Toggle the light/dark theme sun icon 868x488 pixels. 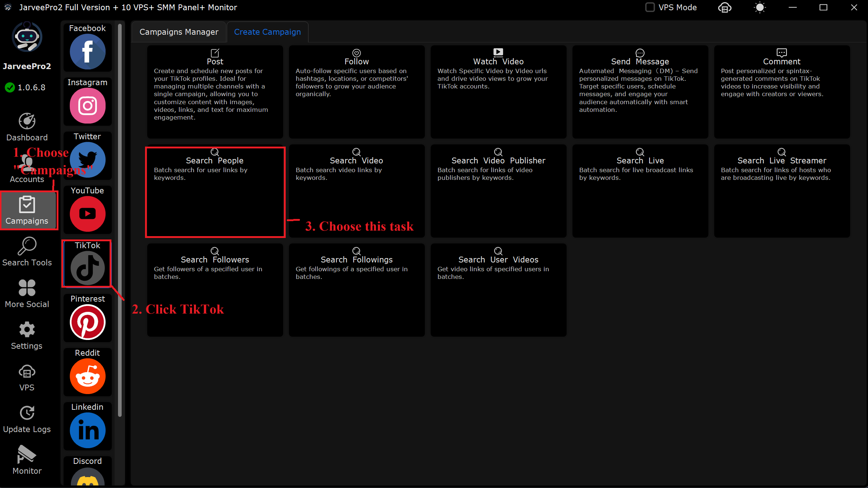click(x=760, y=8)
